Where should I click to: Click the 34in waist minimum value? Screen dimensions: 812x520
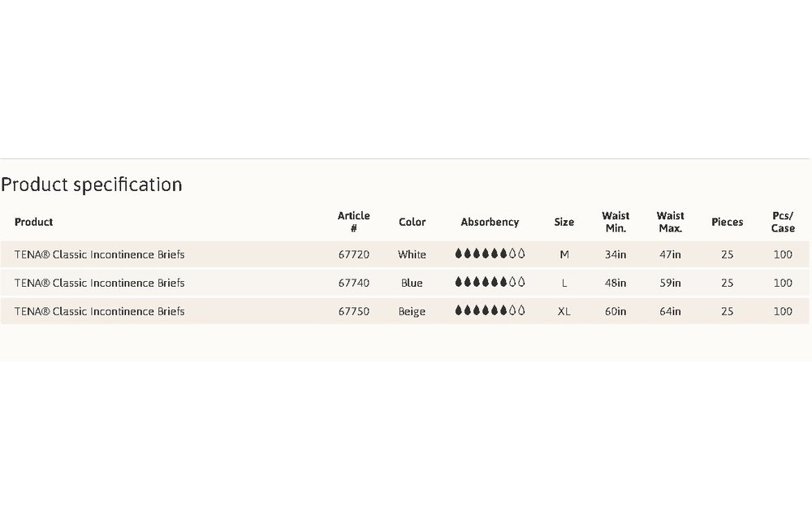(x=615, y=254)
